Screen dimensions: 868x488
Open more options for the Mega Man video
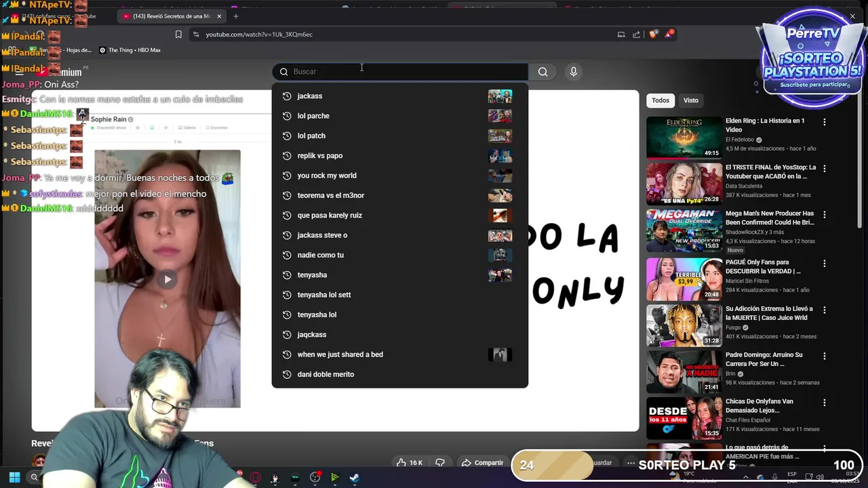pos(825,216)
